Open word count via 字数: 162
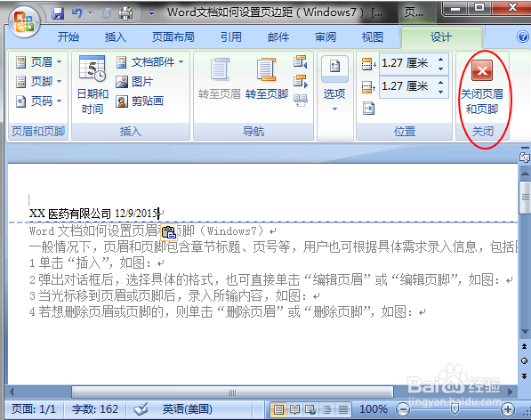Screen dimensions: 531x420 95,409
